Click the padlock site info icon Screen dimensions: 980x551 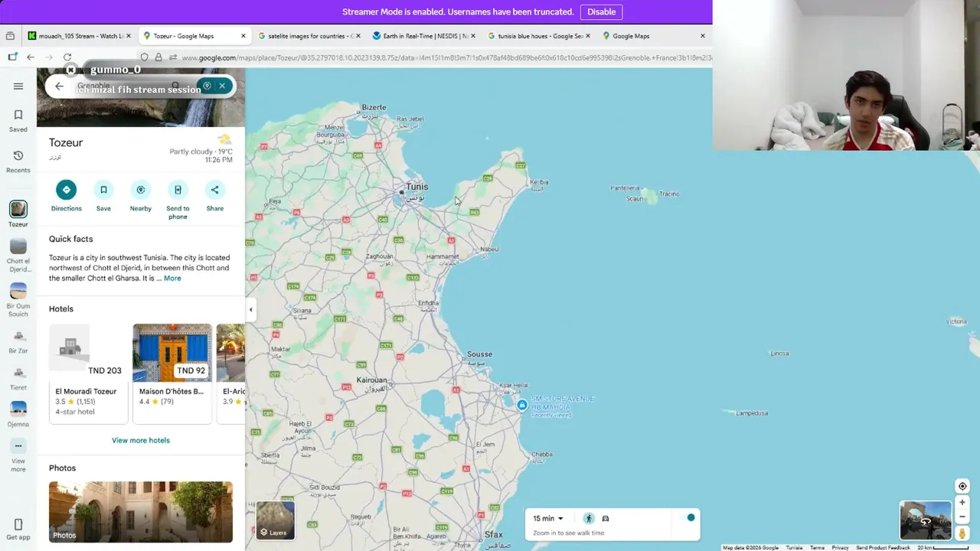point(158,57)
